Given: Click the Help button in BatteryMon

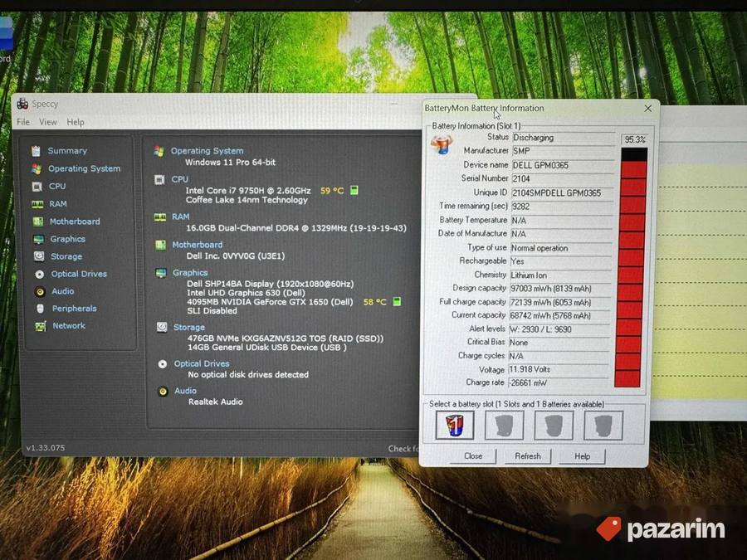Looking at the screenshot, I should 582,456.
